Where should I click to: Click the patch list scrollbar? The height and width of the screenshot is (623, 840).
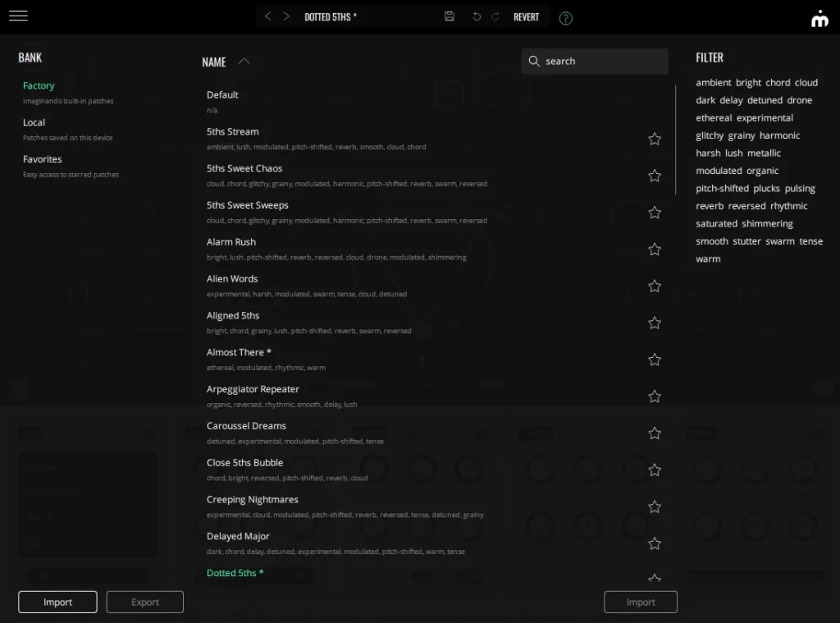676,140
